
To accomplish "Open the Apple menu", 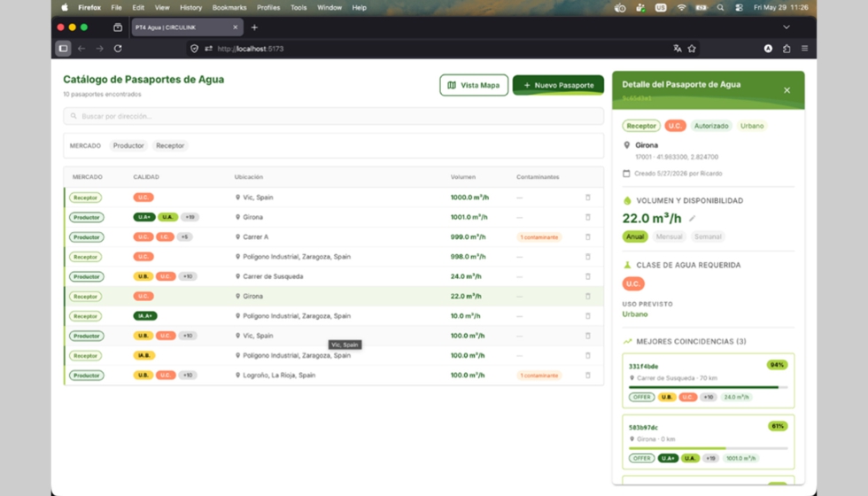I will point(65,8).
